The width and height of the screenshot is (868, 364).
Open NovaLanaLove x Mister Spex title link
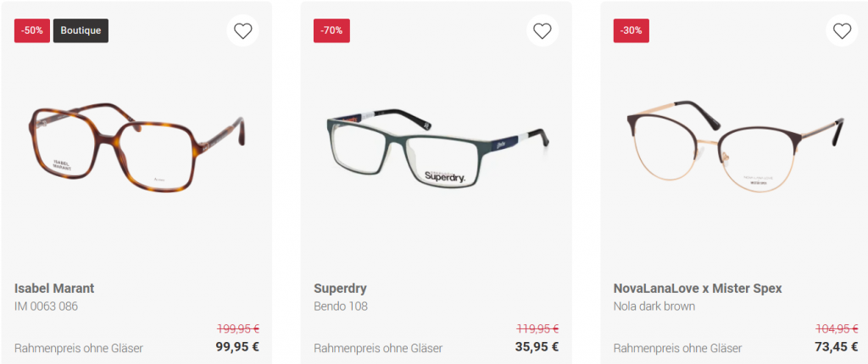[697, 289]
